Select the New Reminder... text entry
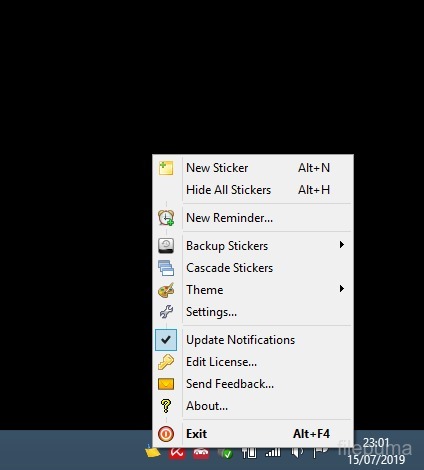 pyautogui.click(x=229, y=218)
